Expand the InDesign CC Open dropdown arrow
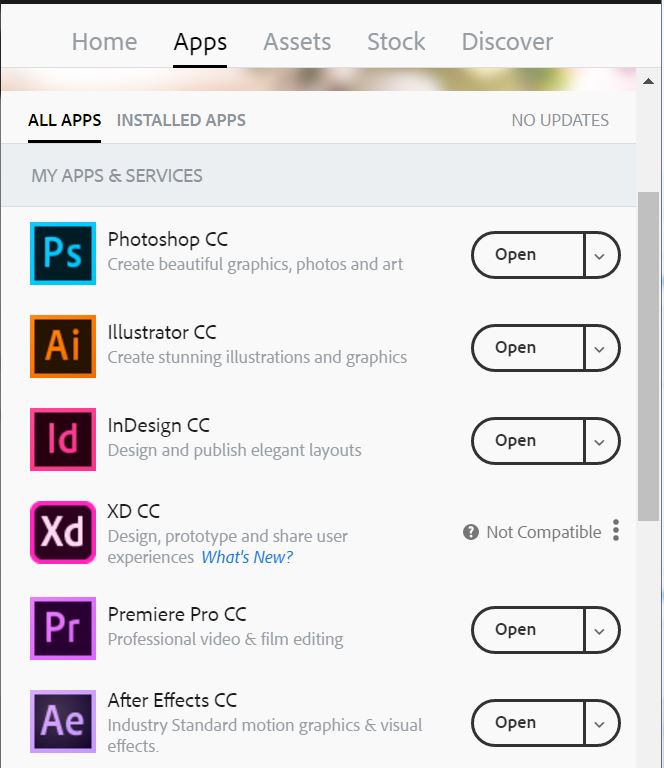 [600, 441]
